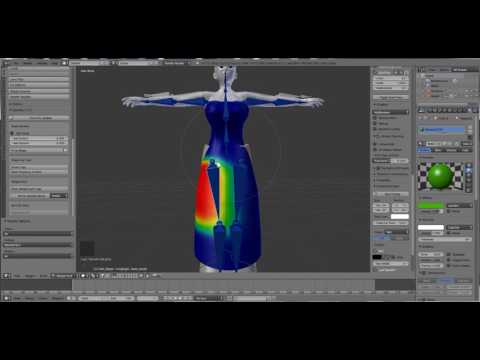Open the middle dropdown in operator panel
This screenshot has width=480, height=360.
pos(38,245)
